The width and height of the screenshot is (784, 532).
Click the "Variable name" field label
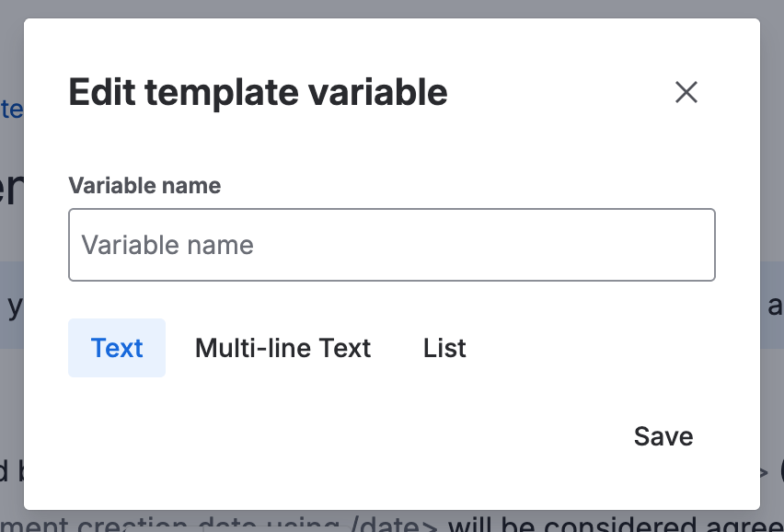coord(144,186)
